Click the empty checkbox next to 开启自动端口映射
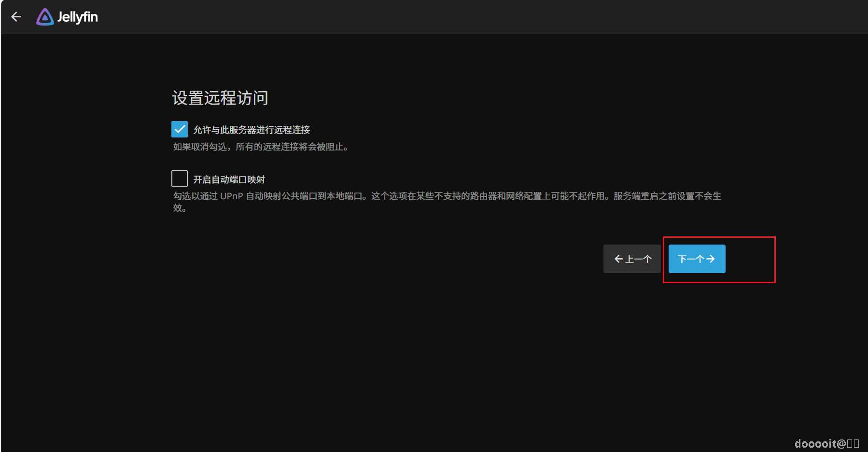The width and height of the screenshot is (868, 452). pyautogui.click(x=179, y=178)
